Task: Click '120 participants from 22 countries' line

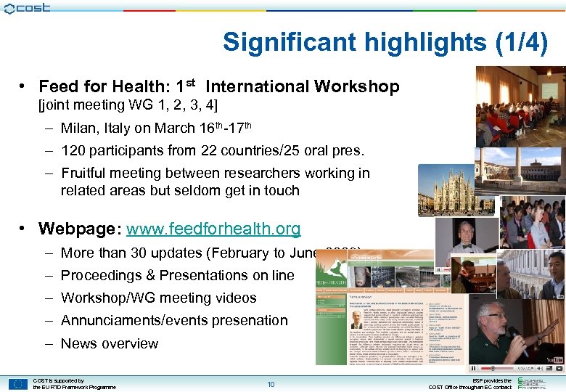Action: [x=213, y=150]
